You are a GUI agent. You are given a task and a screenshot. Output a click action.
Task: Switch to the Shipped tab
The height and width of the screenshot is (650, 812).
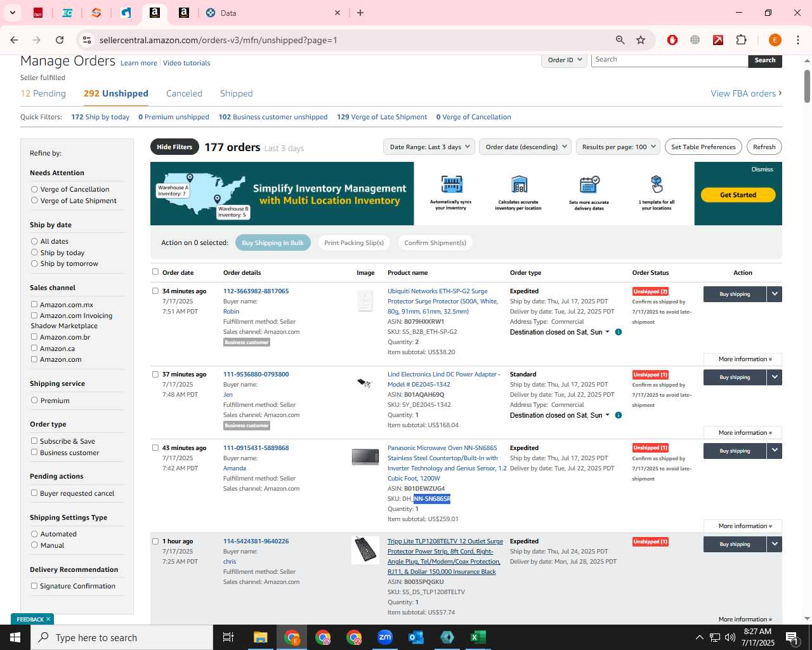pos(237,93)
